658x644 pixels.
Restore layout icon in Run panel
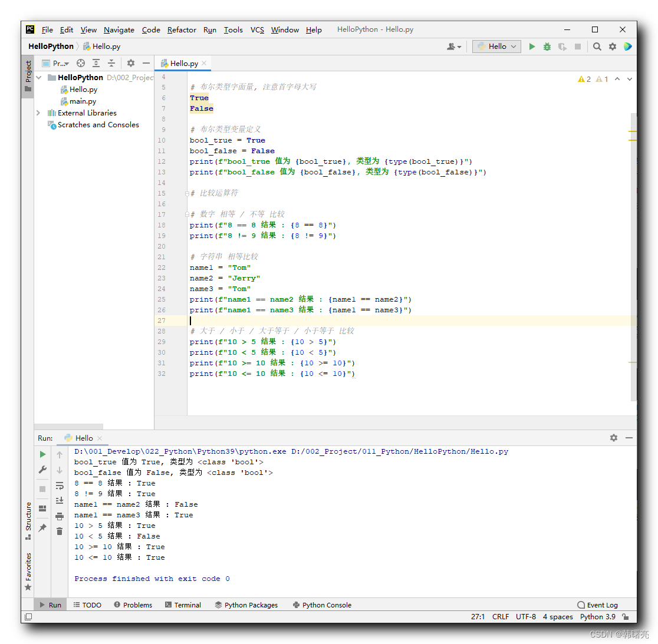pos(42,508)
